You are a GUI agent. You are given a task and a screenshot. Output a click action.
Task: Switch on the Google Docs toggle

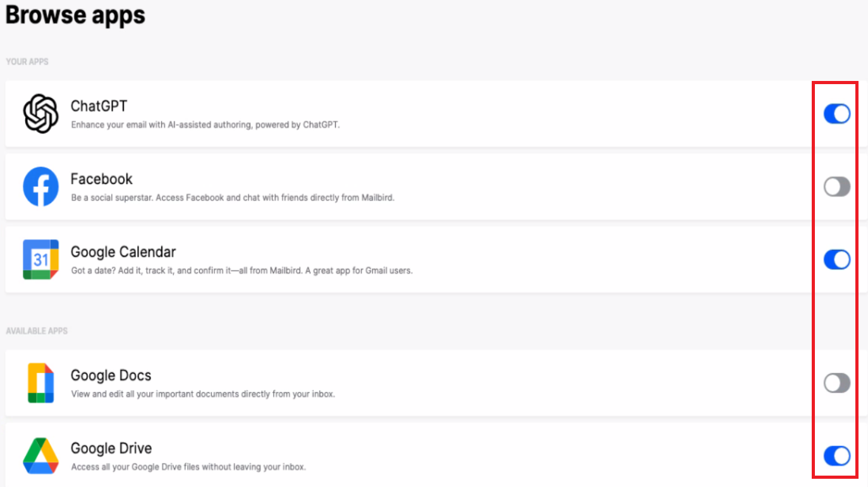click(836, 383)
